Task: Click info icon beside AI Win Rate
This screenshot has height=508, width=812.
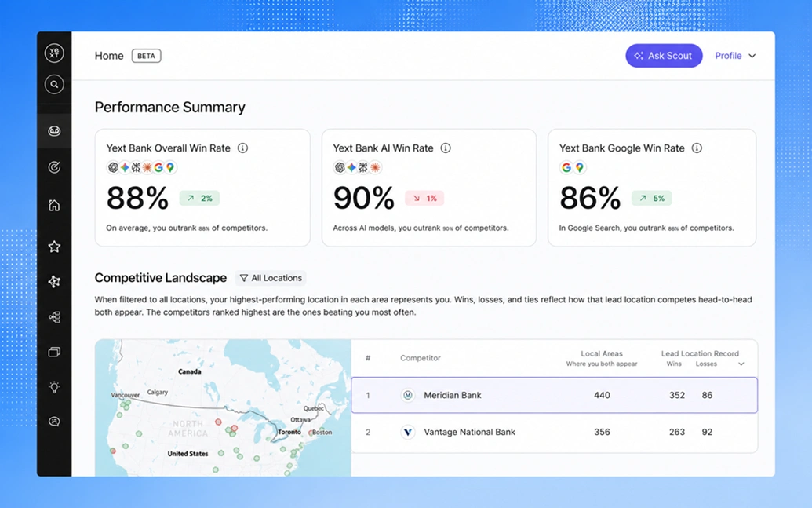Action: point(446,148)
